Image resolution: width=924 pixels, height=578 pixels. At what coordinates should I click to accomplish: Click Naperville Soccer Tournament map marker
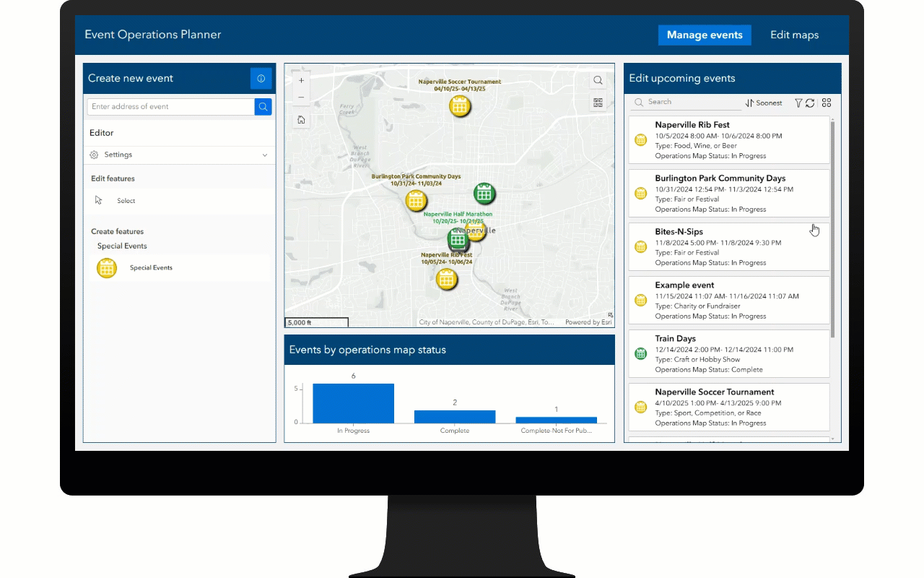(x=459, y=105)
